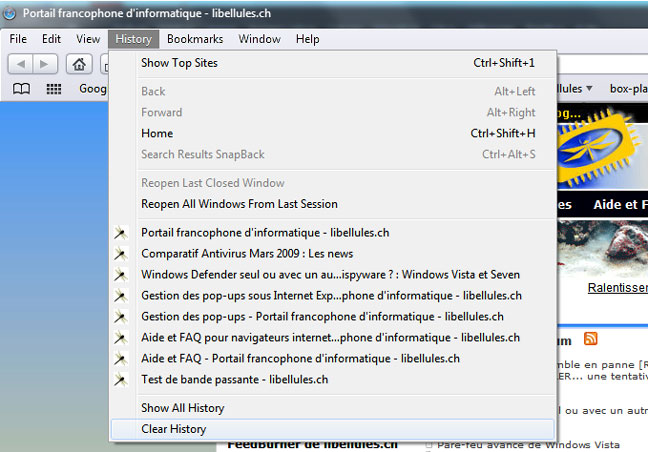648x452 pixels.
Task: Click the dragonfly icon beside Comparatif Antivirus entry
Action: (x=121, y=254)
